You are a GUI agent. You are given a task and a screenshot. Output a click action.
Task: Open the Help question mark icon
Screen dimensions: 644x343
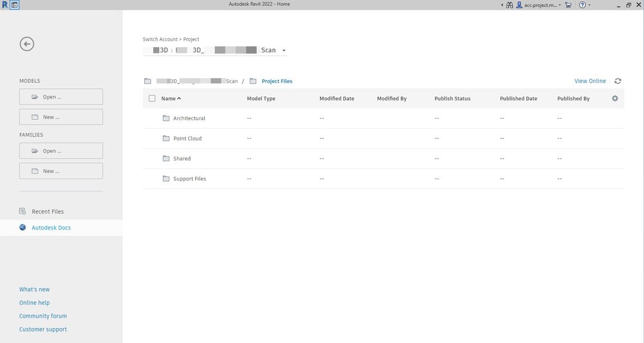click(x=582, y=5)
